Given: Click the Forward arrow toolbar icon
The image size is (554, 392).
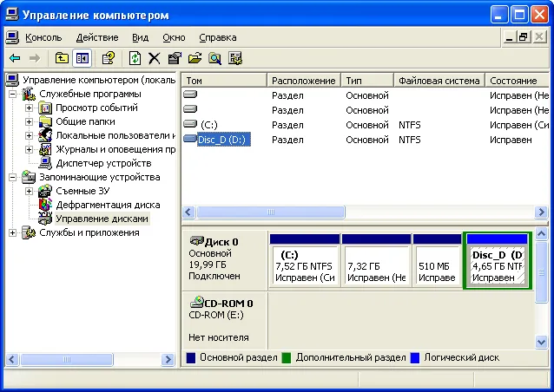Looking at the screenshot, I should click(34, 58).
